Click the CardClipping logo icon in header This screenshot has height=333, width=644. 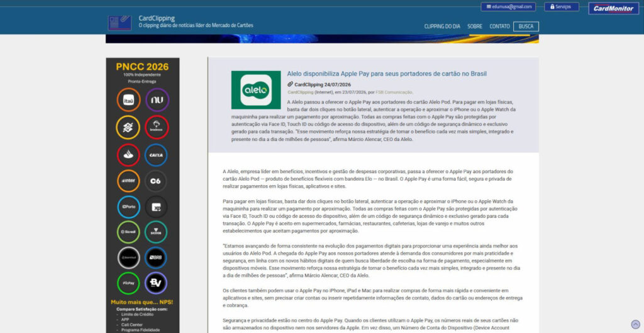click(x=119, y=23)
